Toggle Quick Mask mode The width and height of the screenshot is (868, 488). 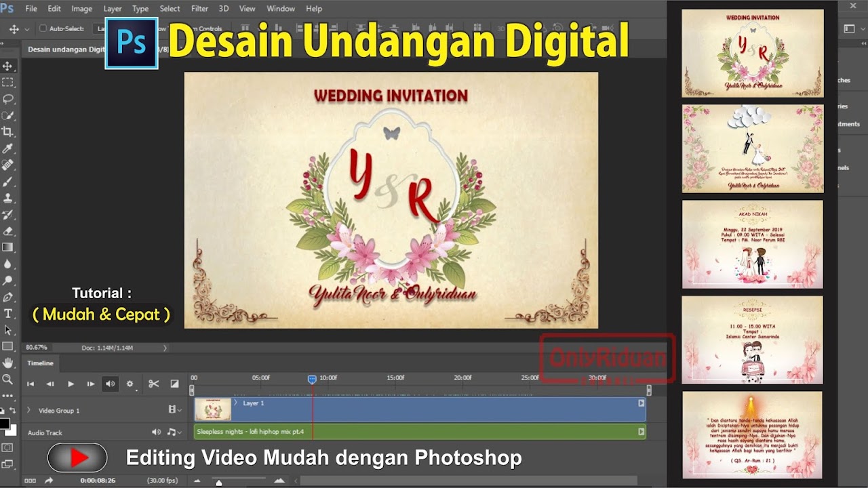point(8,448)
